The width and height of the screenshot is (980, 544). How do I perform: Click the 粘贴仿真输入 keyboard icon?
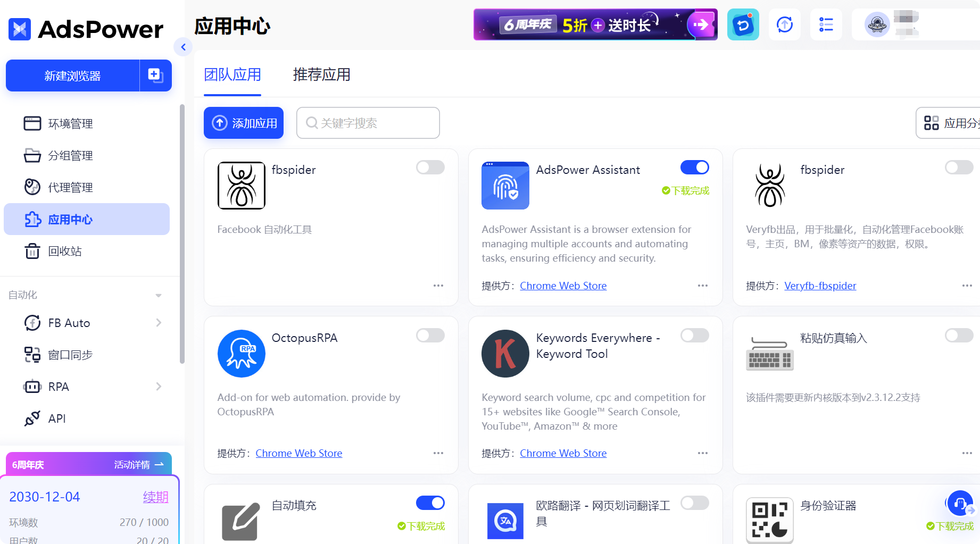770,354
